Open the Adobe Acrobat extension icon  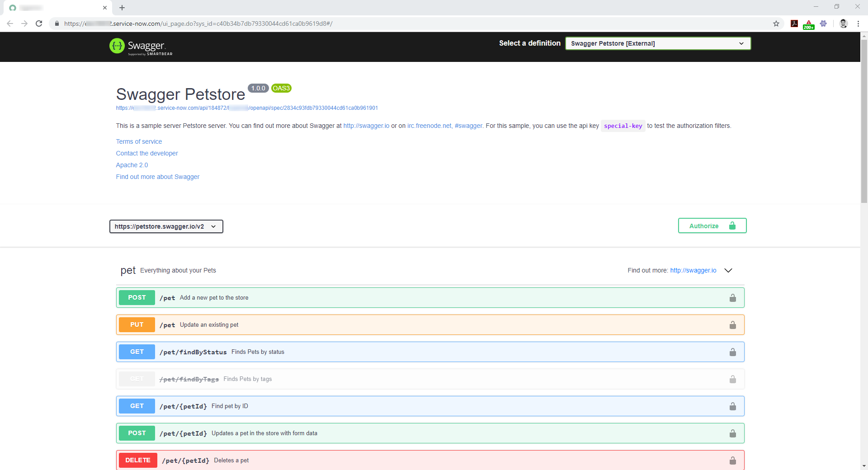(x=794, y=23)
